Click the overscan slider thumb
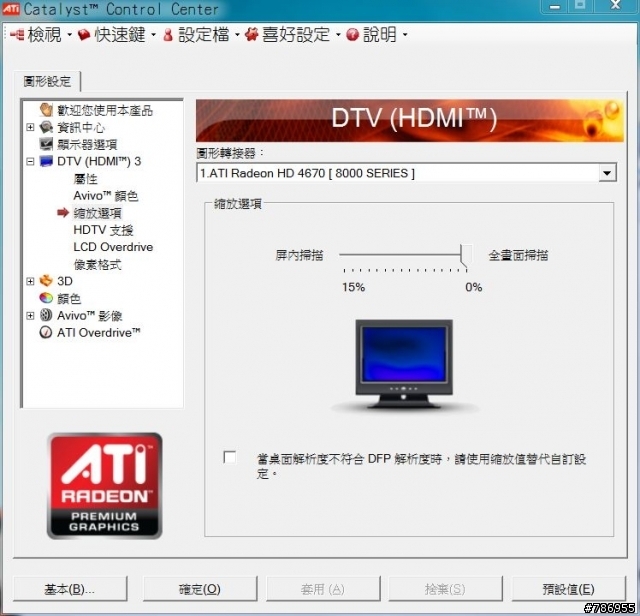640x616 pixels. tap(466, 256)
